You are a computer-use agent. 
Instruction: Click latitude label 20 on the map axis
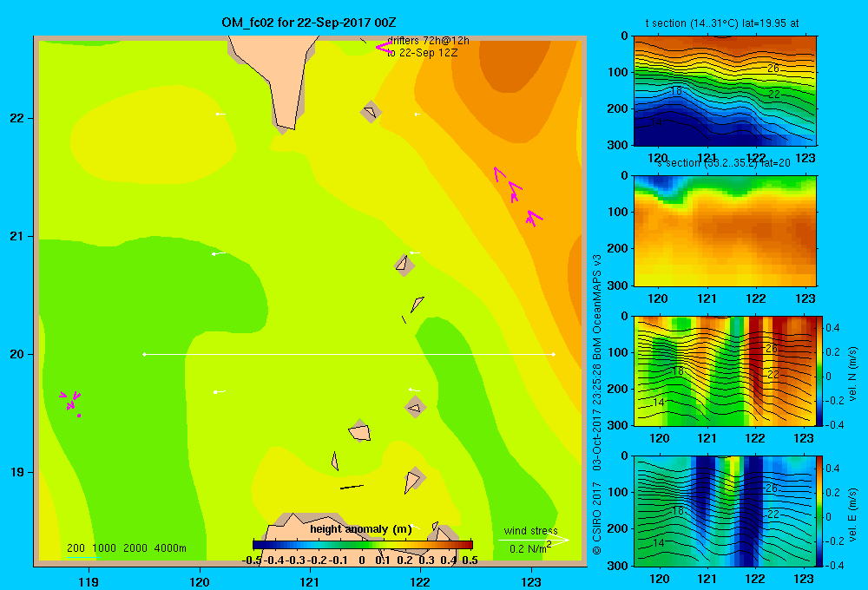click(x=17, y=354)
